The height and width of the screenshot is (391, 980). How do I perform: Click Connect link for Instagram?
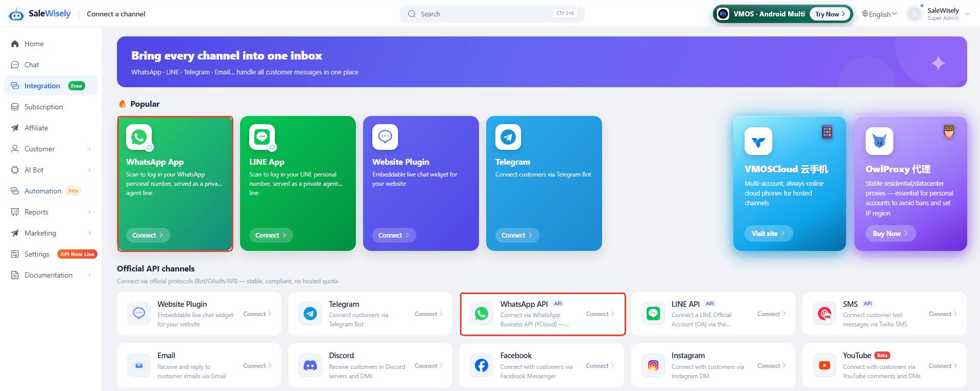pyautogui.click(x=771, y=366)
